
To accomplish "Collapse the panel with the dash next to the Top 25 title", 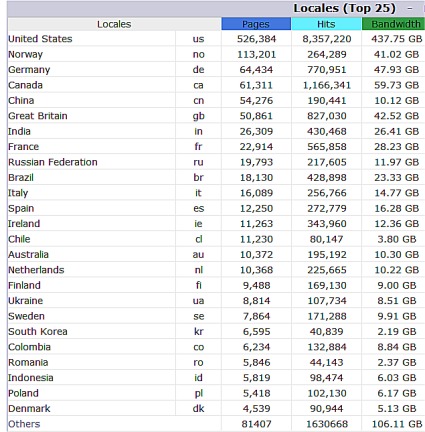I will click(410, 9).
